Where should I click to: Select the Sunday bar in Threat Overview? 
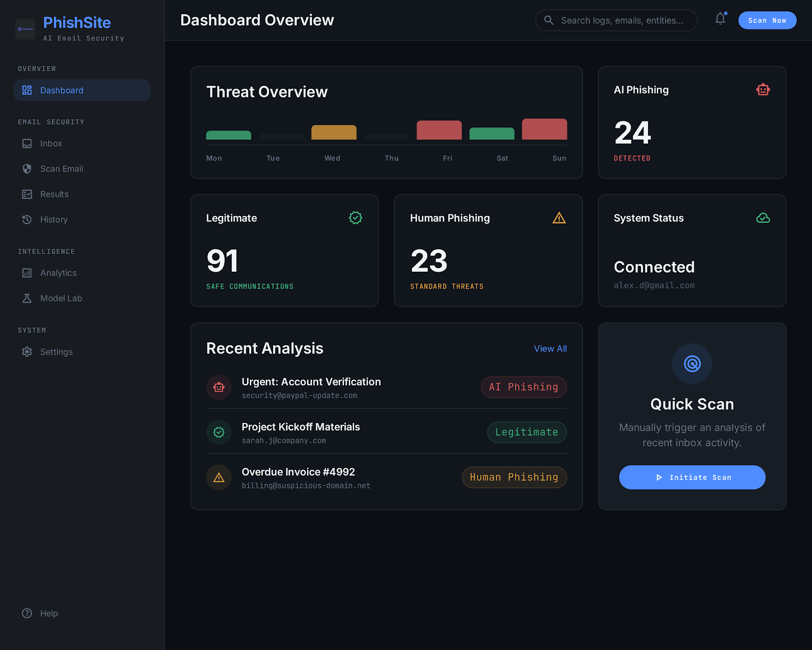coord(545,129)
